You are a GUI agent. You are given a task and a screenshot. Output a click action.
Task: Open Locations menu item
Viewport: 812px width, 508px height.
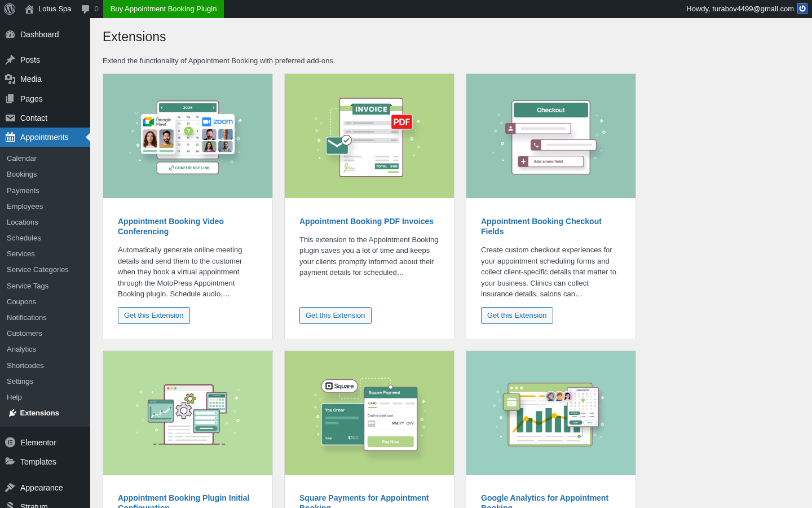click(x=23, y=222)
